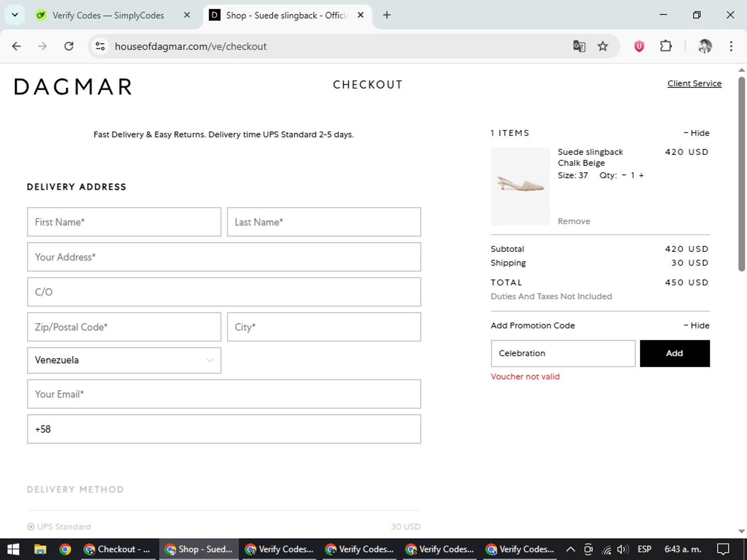The image size is (747, 560).
Task: Focus the promotion code field containing Celebration
Action: [563, 353]
